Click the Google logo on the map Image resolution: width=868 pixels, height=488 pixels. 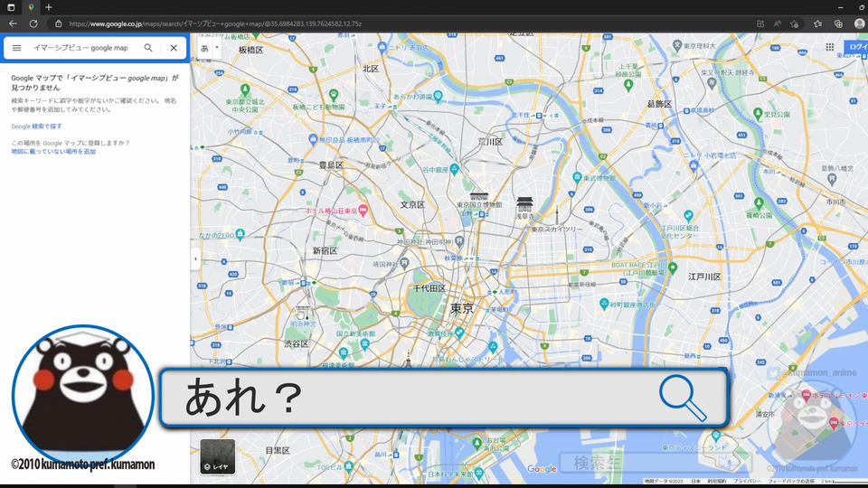(542, 469)
